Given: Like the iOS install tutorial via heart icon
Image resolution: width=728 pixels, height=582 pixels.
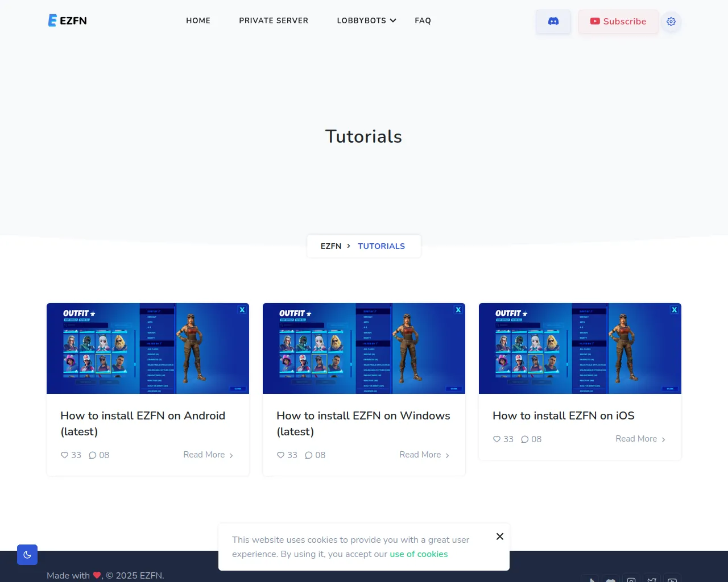Looking at the screenshot, I should point(497,439).
